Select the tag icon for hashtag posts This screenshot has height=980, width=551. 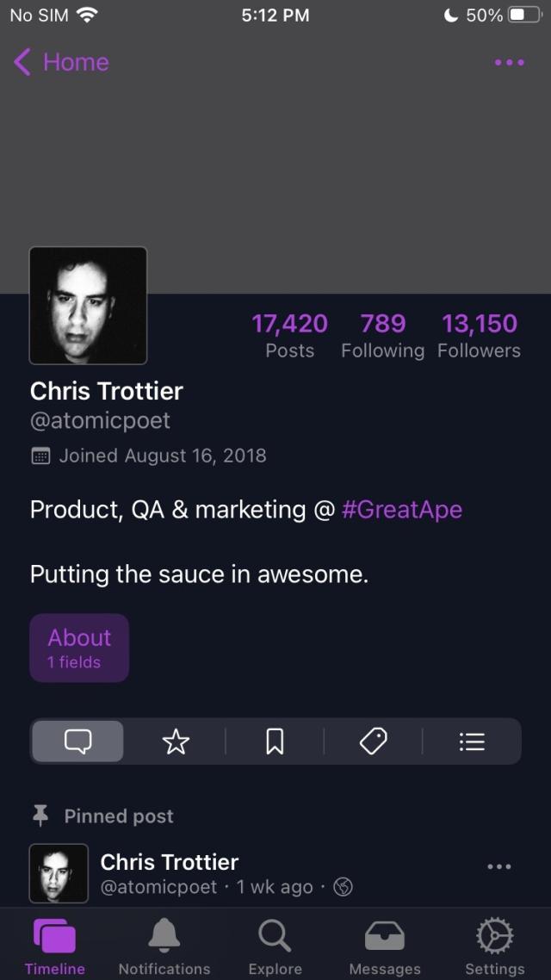tap(374, 741)
